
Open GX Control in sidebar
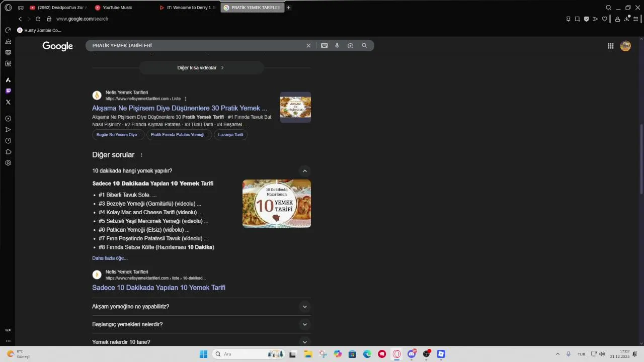[8, 30]
